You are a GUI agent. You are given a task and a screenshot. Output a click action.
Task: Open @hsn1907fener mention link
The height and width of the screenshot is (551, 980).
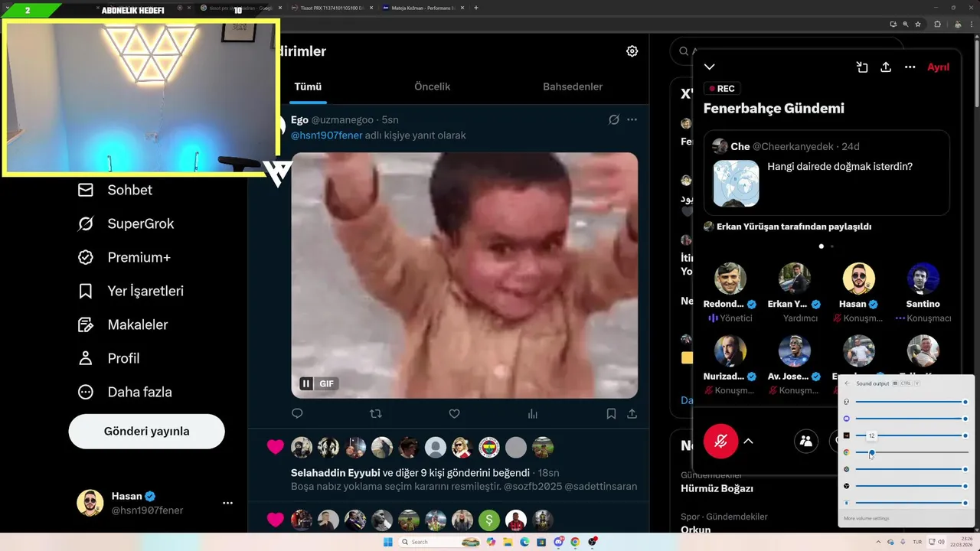[327, 135]
